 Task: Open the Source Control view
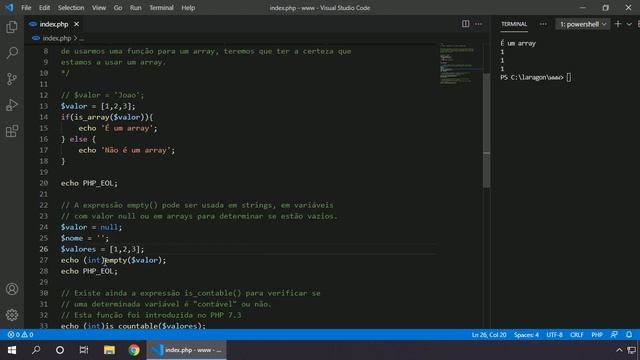12,79
